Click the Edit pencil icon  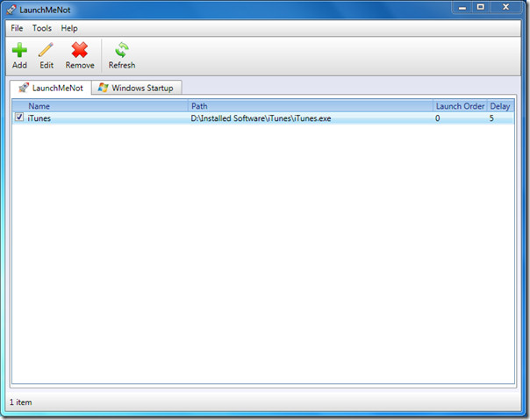point(46,50)
